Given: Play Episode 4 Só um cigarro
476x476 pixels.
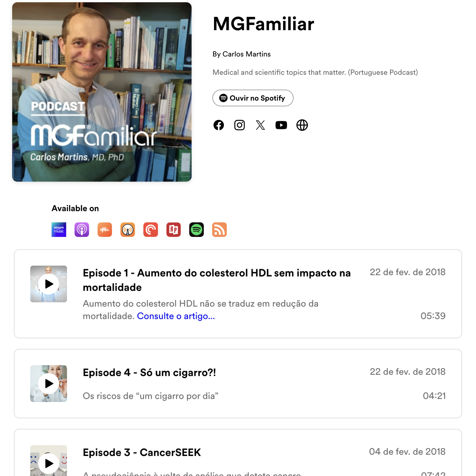Looking at the screenshot, I should click(49, 384).
